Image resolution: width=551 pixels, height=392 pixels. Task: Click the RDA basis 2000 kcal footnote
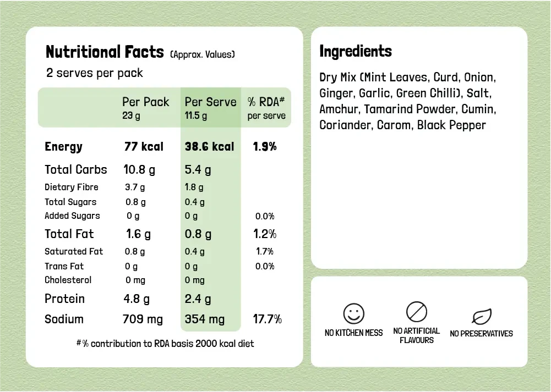pos(165,344)
